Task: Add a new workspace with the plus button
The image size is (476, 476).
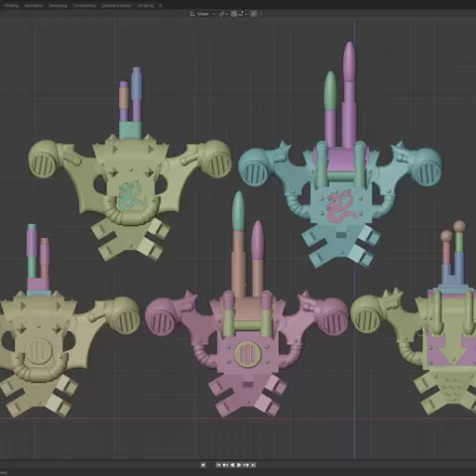Action: (x=161, y=6)
